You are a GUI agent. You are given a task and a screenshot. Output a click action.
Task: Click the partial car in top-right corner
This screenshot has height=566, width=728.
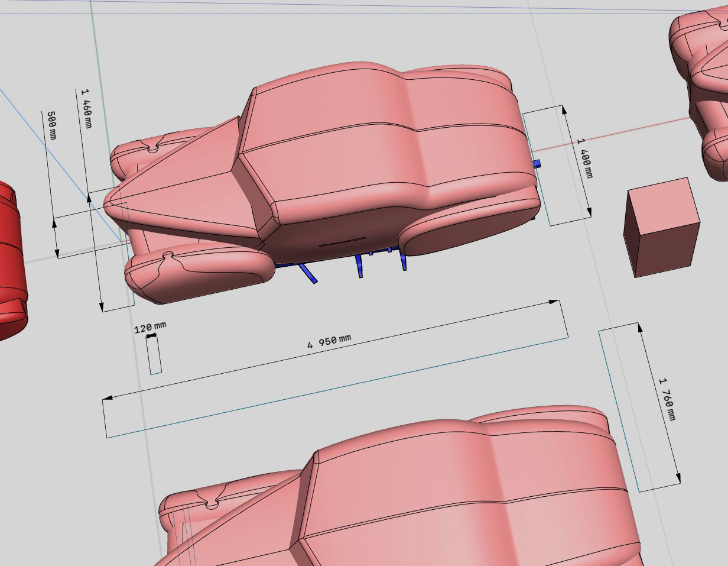click(703, 89)
